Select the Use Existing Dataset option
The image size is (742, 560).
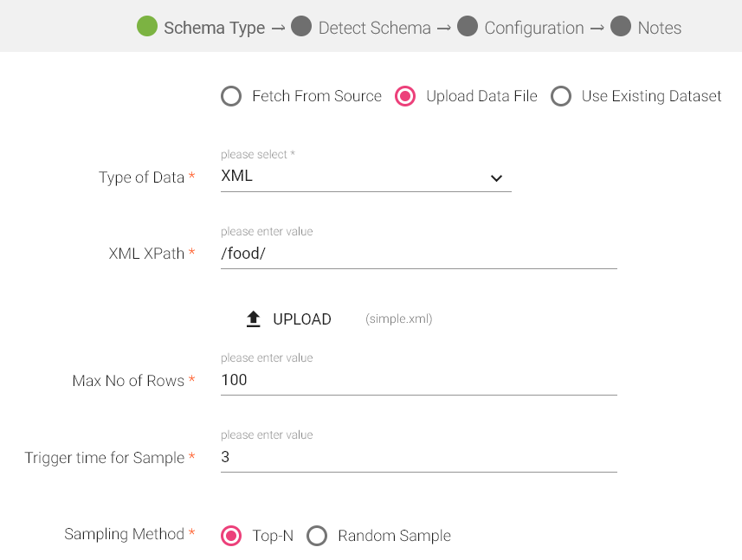[x=561, y=96]
